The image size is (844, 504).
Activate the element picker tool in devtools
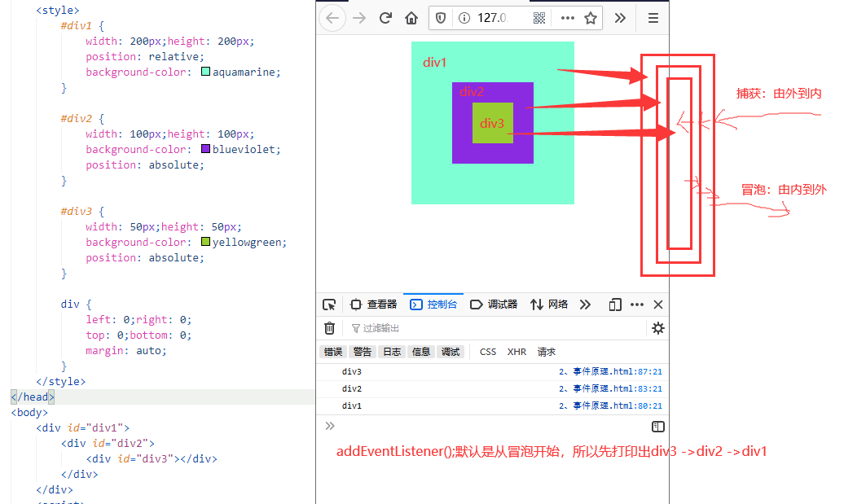(329, 305)
